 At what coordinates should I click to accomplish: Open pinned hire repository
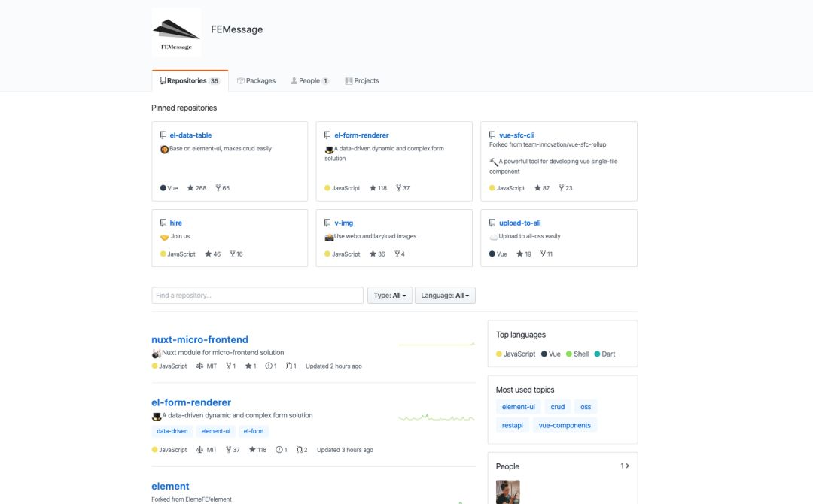(175, 223)
